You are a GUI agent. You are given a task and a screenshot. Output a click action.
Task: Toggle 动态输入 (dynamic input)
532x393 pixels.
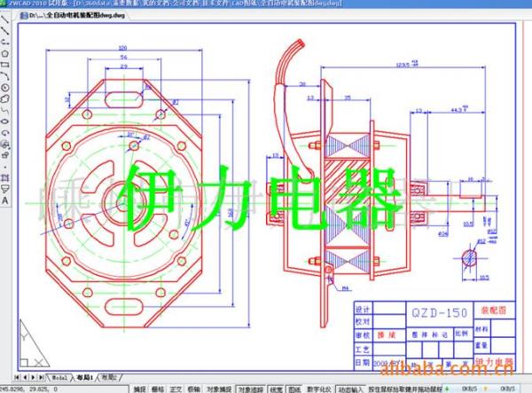click(x=350, y=389)
